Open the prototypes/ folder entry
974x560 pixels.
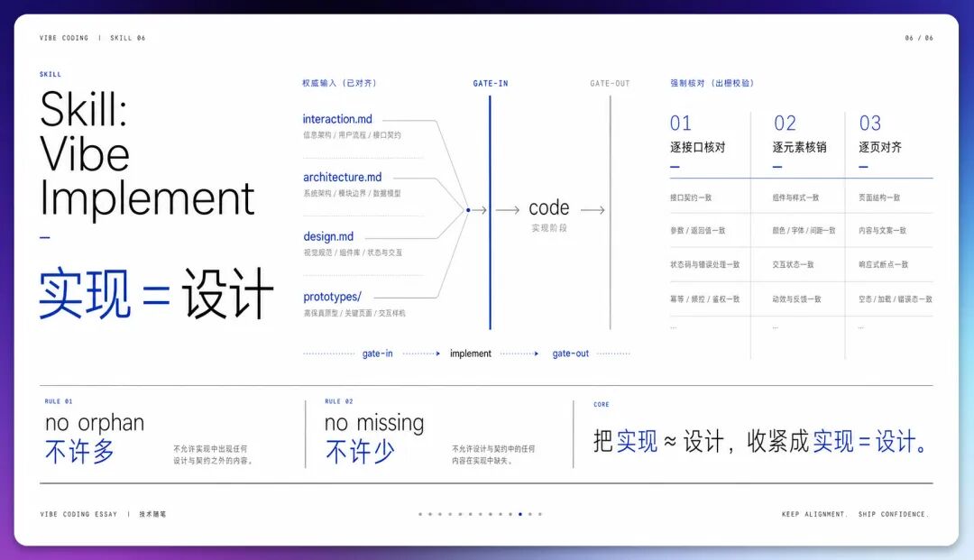(332, 297)
